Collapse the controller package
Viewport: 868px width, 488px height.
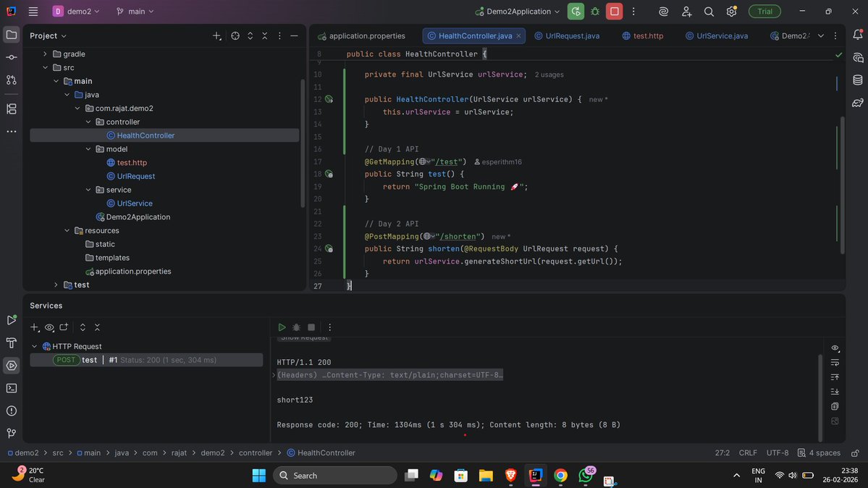tap(88, 122)
